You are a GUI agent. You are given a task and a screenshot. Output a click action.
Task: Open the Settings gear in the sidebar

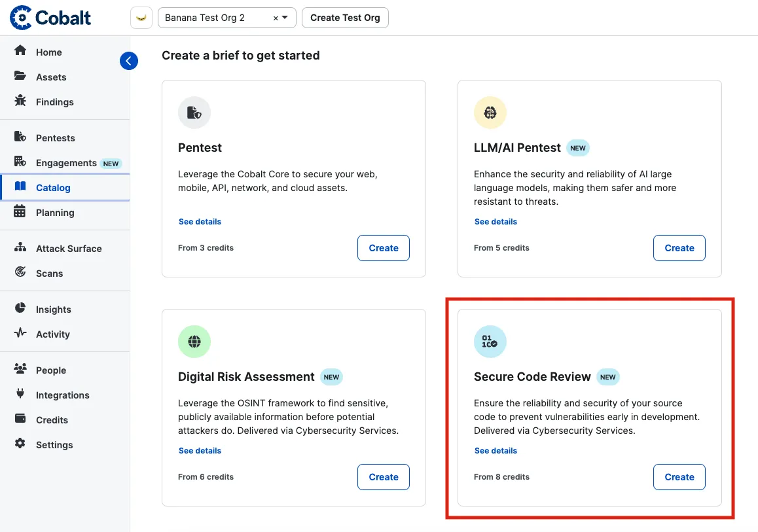coord(54,444)
